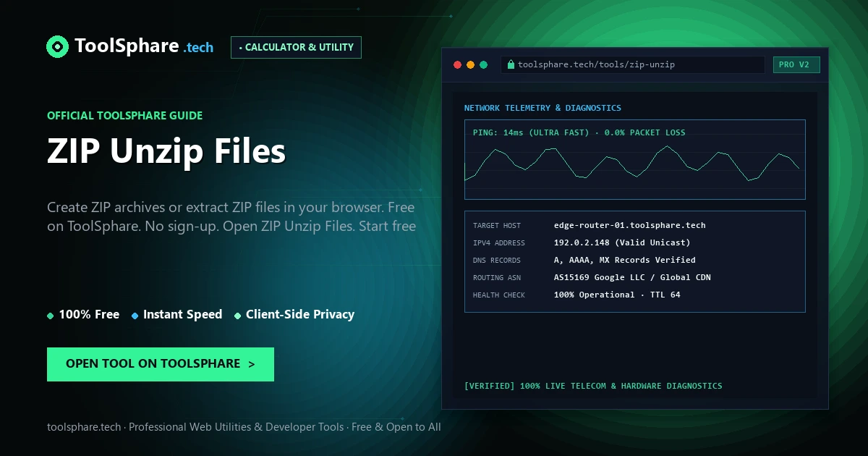Click the Health Check label

pyautogui.click(x=499, y=295)
